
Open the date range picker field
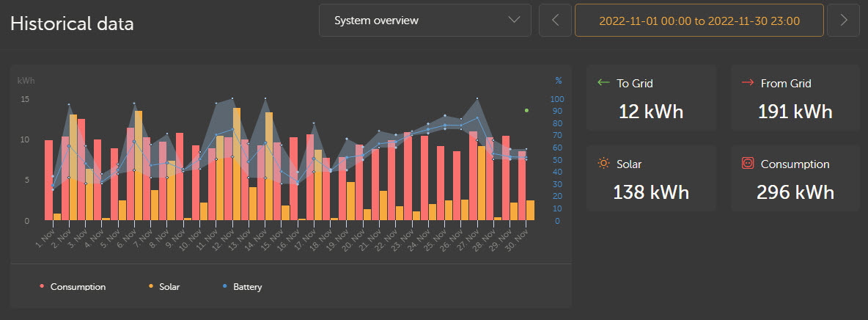pyautogui.click(x=699, y=21)
